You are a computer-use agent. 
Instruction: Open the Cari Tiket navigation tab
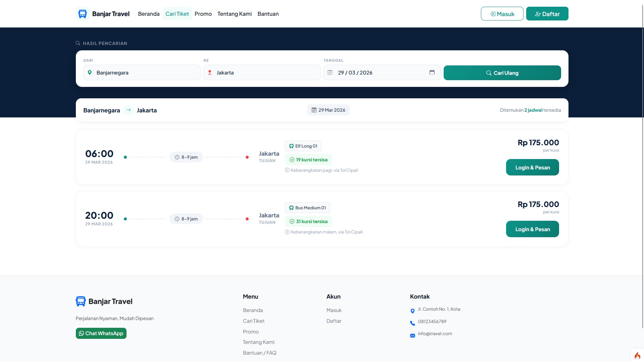pyautogui.click(x=177, y=14)
